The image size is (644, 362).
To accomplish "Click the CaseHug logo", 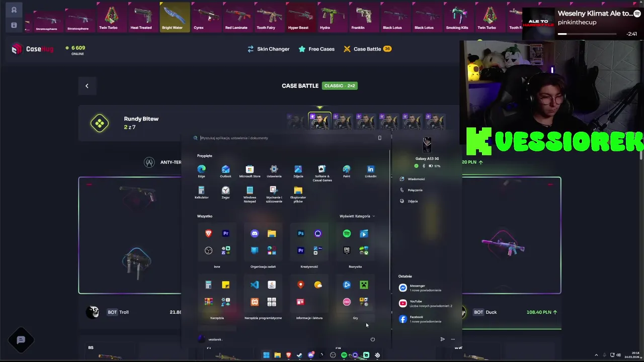I will pos(32,49).
